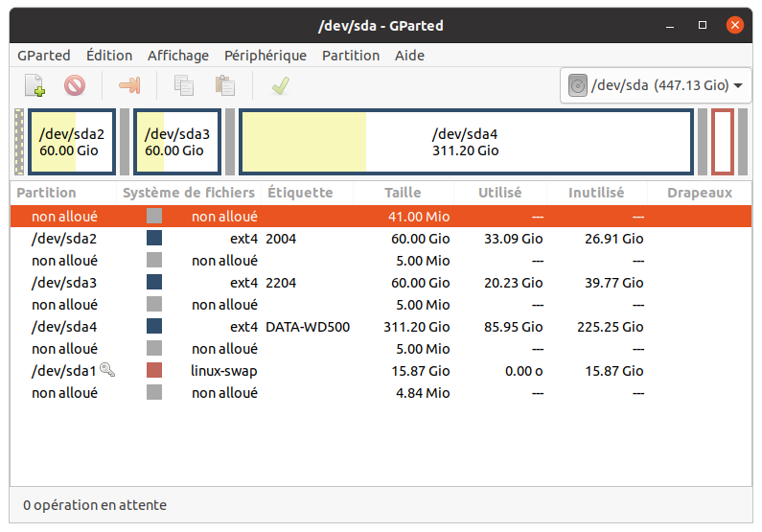Click the New partition toolbar icon
The image size is (762, 532).
35,85
